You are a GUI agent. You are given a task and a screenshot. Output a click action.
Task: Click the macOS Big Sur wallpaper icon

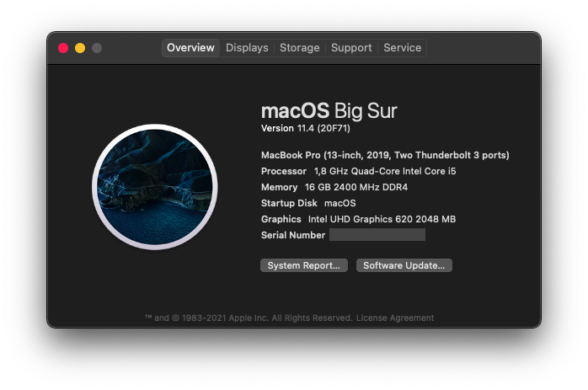[155, 187]
